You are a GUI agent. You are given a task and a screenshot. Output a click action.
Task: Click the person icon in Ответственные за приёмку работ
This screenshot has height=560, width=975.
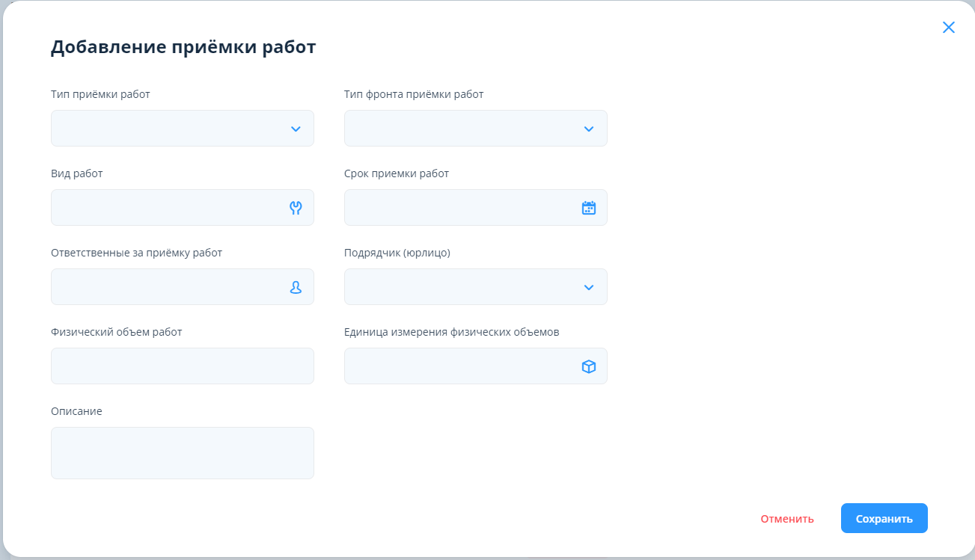tap(296, 287)
